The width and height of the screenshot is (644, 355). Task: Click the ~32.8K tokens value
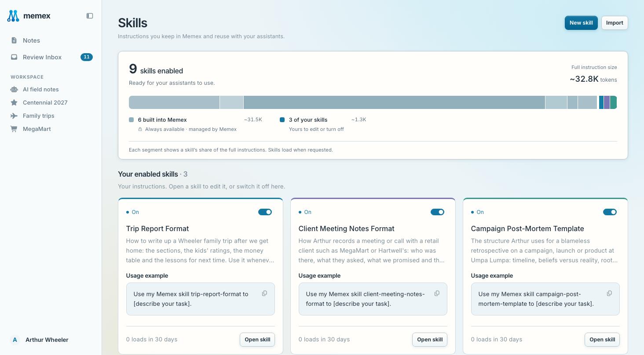point(593,79)
